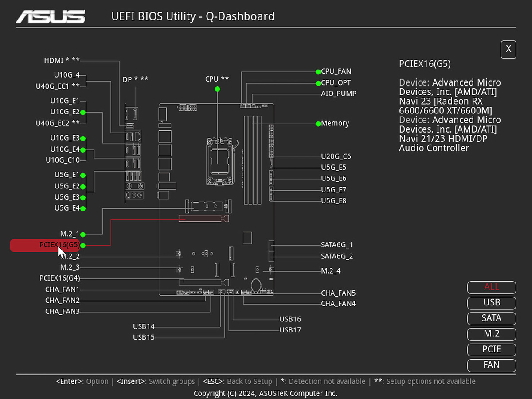
Task: Select the SATA6G_2 port label
Action: (x=337, y=256)
